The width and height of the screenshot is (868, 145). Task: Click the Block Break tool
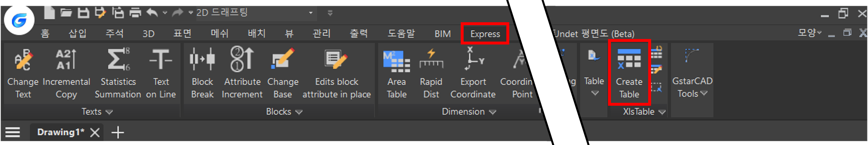click(x=202, y=60)
